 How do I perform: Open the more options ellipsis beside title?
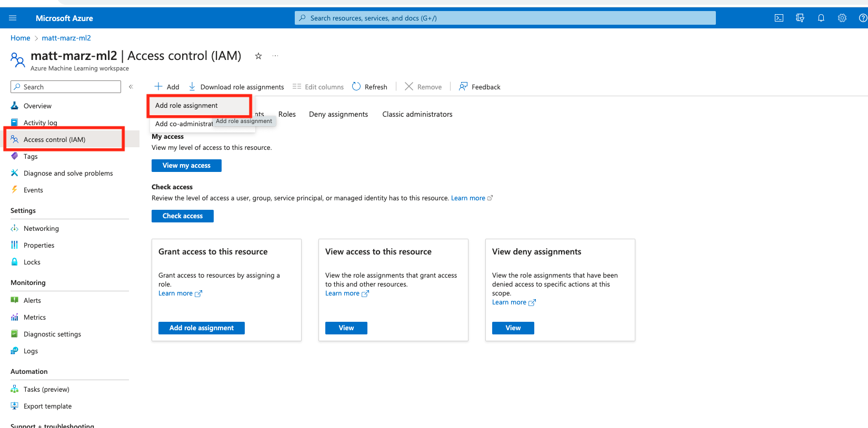coord(275,56)
